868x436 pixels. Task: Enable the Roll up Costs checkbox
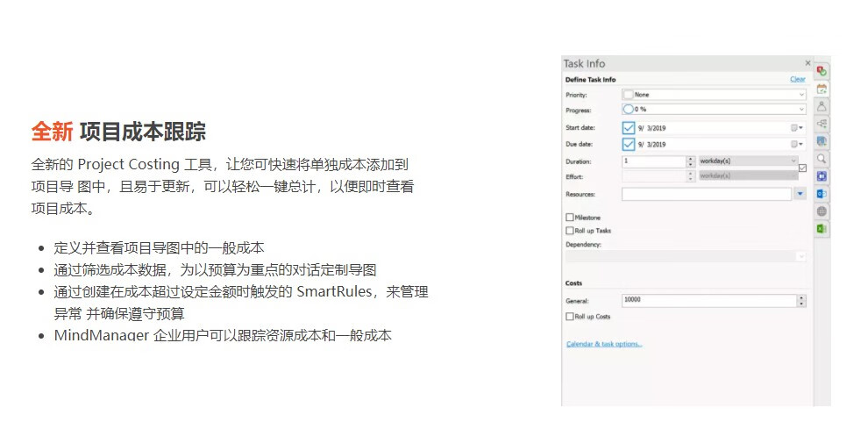570,317
